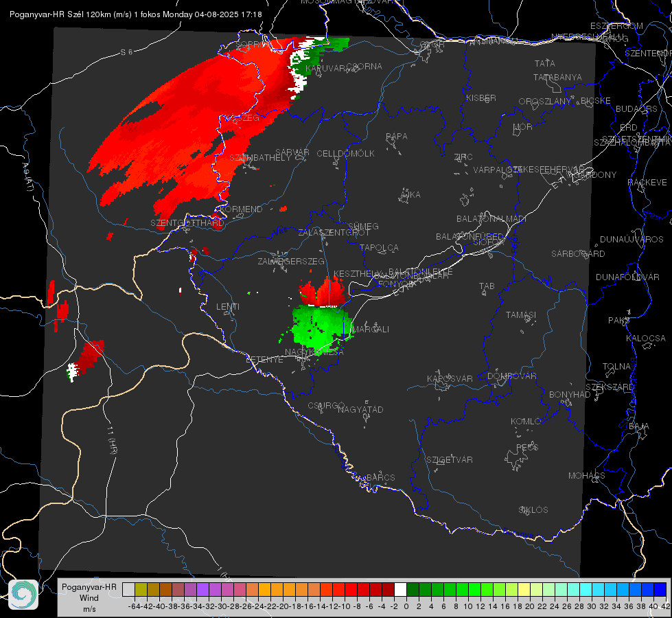The height and width of the screenshot is (618, 672).
Task: Click the ZIRC city label
Action: click(463, 157)
